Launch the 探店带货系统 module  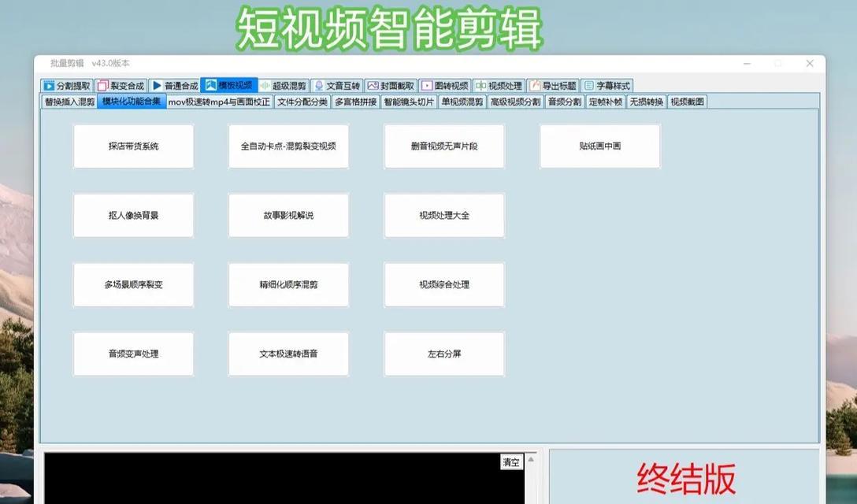[x=133, y=146]
